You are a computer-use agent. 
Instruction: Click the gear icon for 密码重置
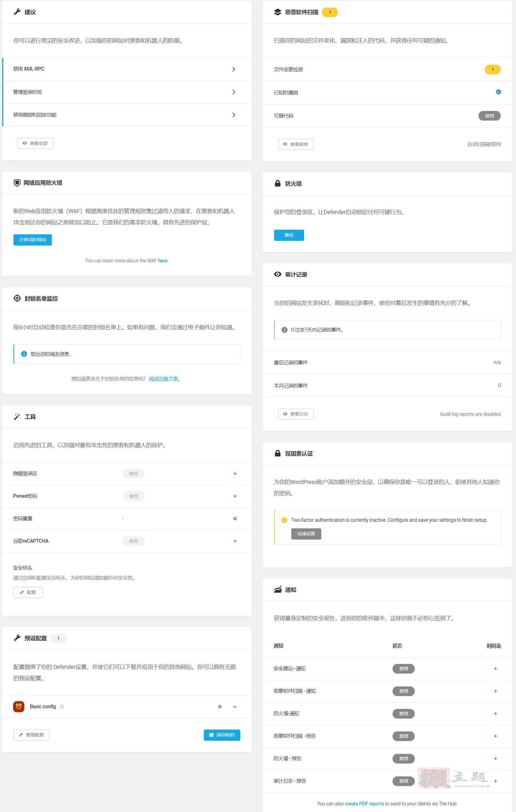click(x=235, y=519)
